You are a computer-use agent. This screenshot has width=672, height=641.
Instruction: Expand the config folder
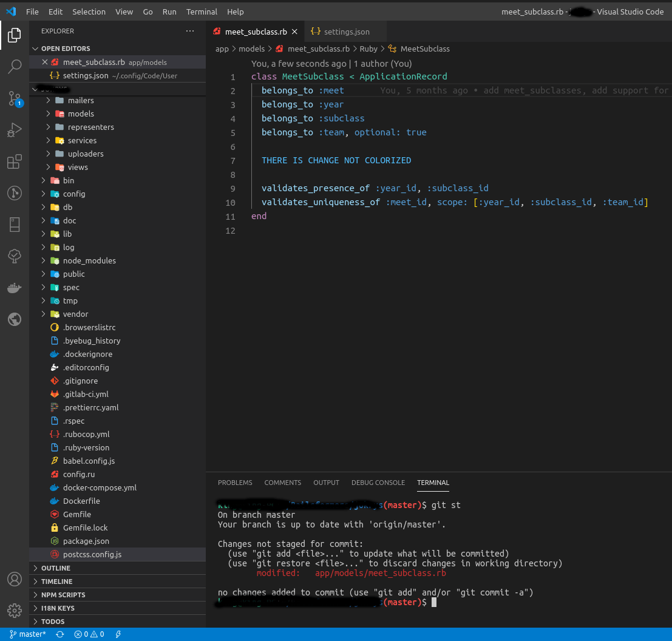point(117,194)
